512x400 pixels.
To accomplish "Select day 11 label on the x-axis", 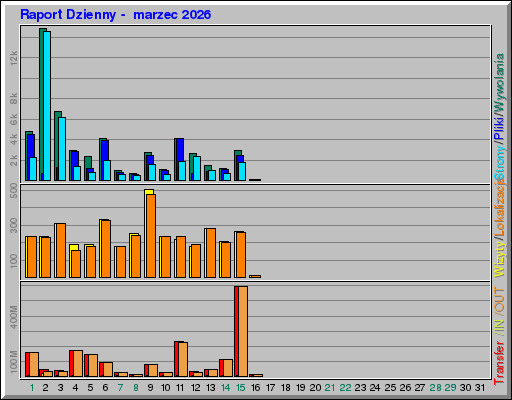I will click(x=180, y=388).
